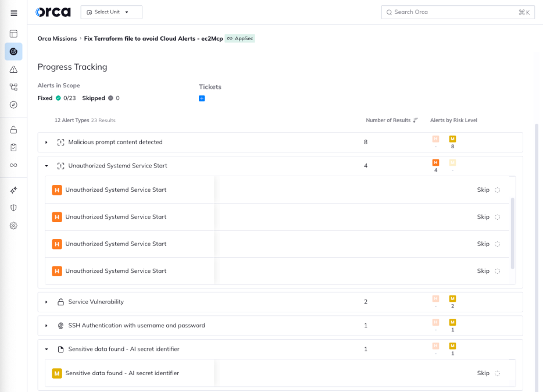
Task: Expand the Malicious prompt content detected row
Action: pos(47,142)
